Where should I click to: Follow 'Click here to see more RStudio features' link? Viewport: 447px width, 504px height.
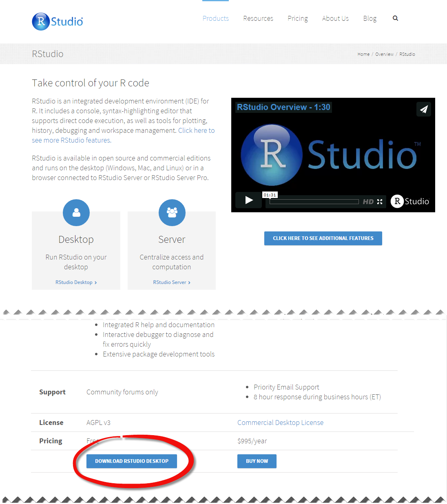123,135
